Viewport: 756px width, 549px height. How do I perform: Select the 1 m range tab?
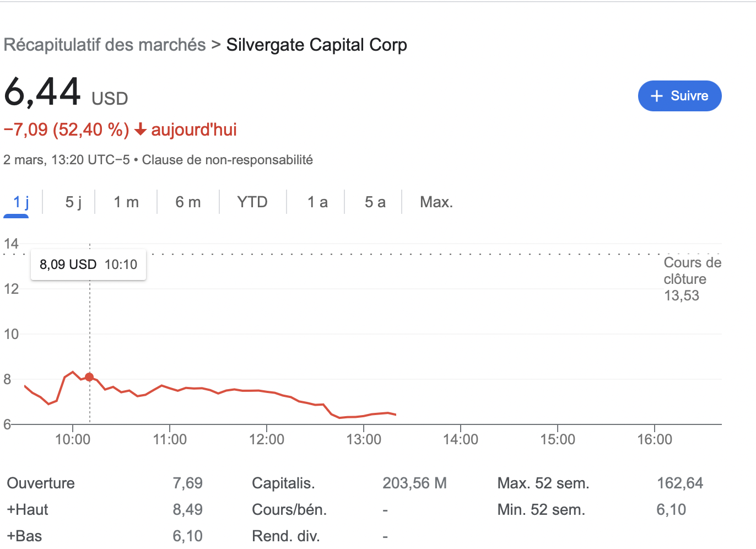point(126,202)
